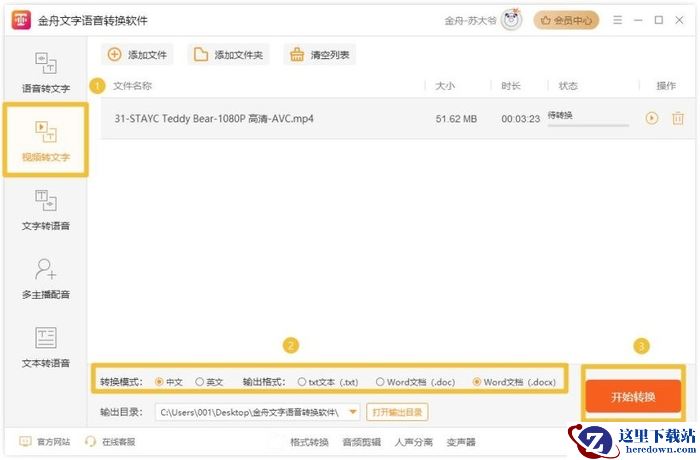Screen dimensions: 700x460
Task: Click the 时长 column header
Action: tap(511, 86)
